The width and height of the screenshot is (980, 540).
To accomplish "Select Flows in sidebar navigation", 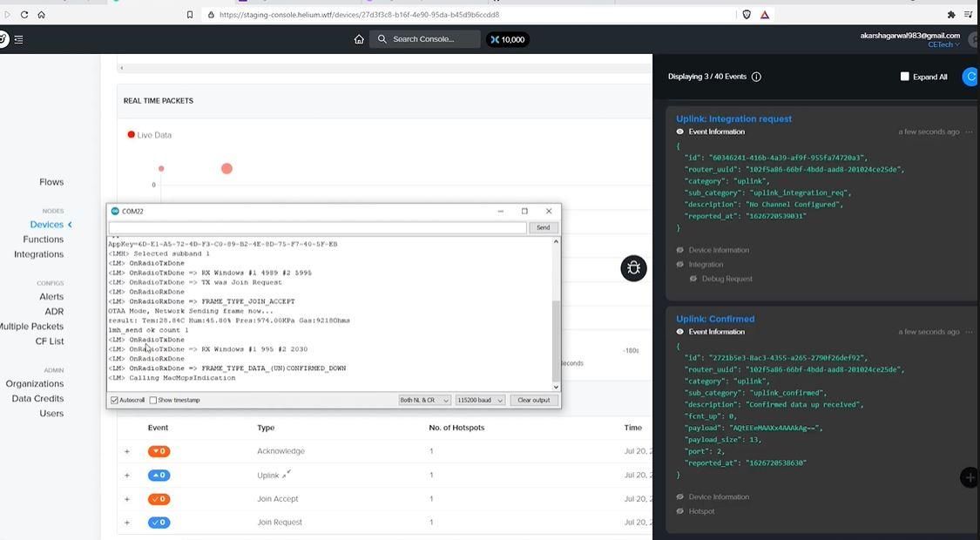I will point(51,182).
